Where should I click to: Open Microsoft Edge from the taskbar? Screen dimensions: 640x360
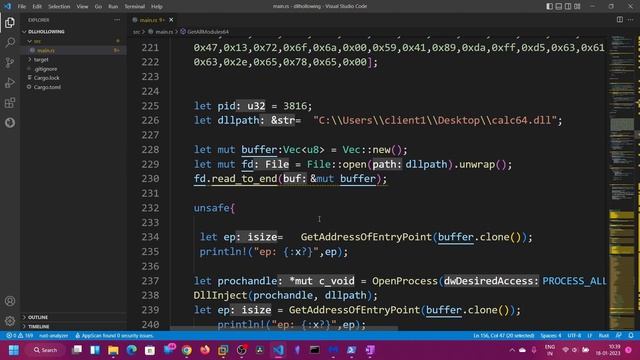pyautogui.click(x=131, y=350)
